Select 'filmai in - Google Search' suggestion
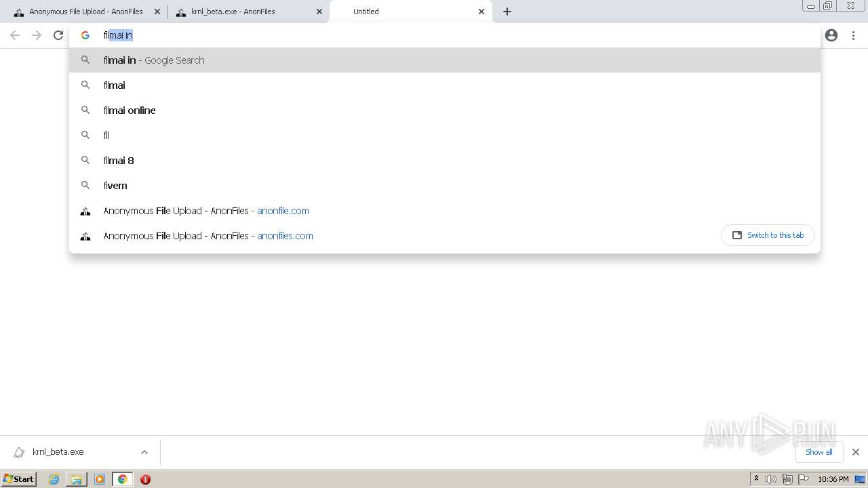Screen dimensions: 868x488 (x=445, y=60)
